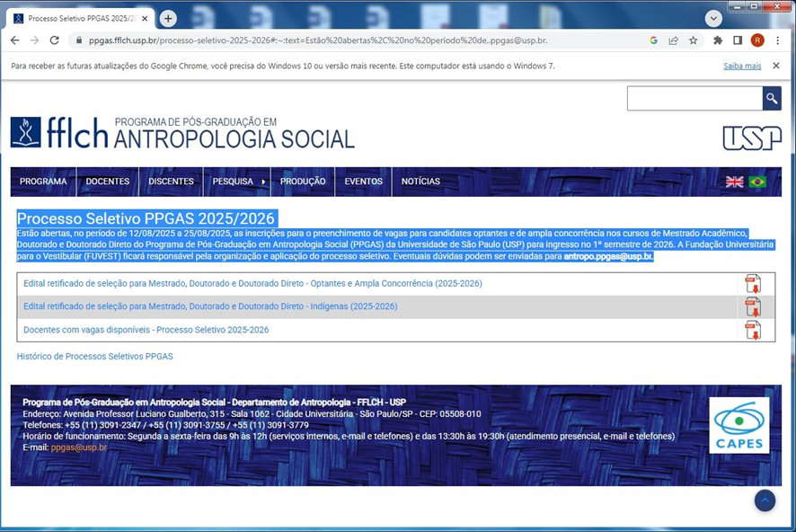Switch language using the UK flag

[x=735, y=182]
